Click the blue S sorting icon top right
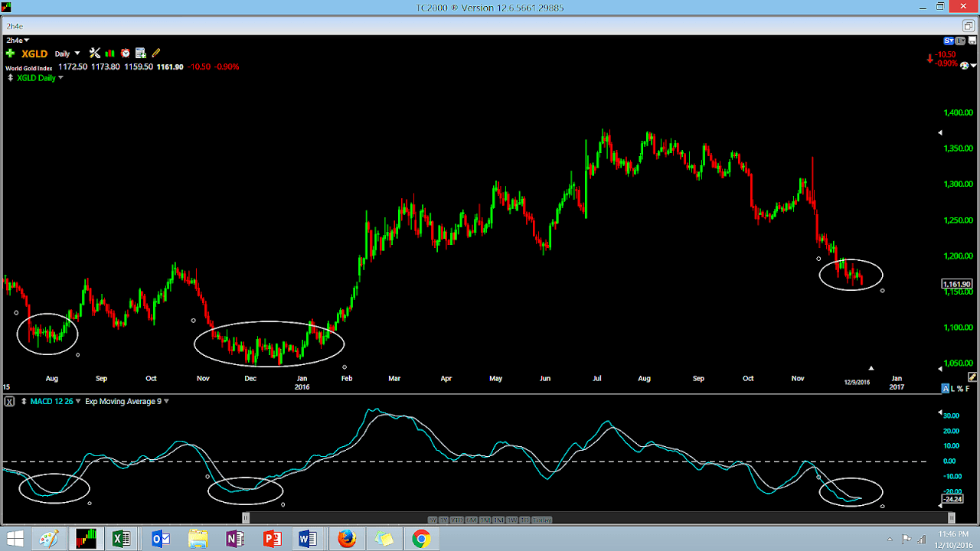This screenshot has height=551, width=980. point(948,40)
